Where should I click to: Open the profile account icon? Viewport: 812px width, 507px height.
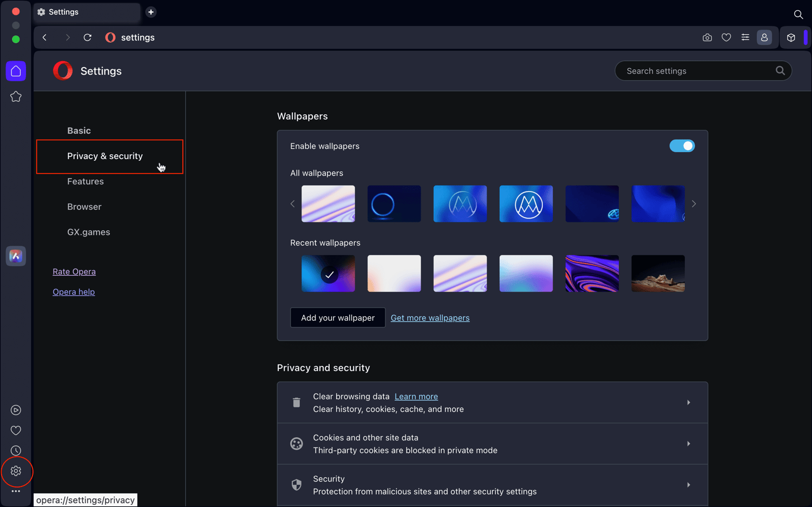764,37
